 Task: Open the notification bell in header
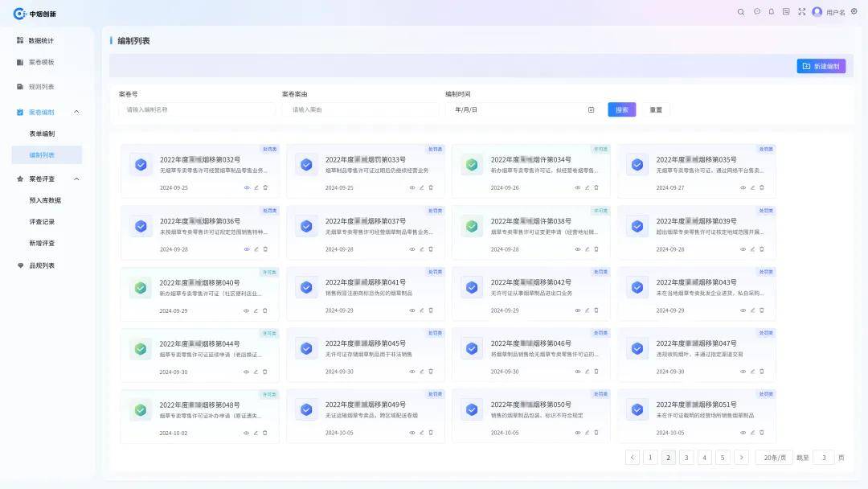tap(772, 12)
